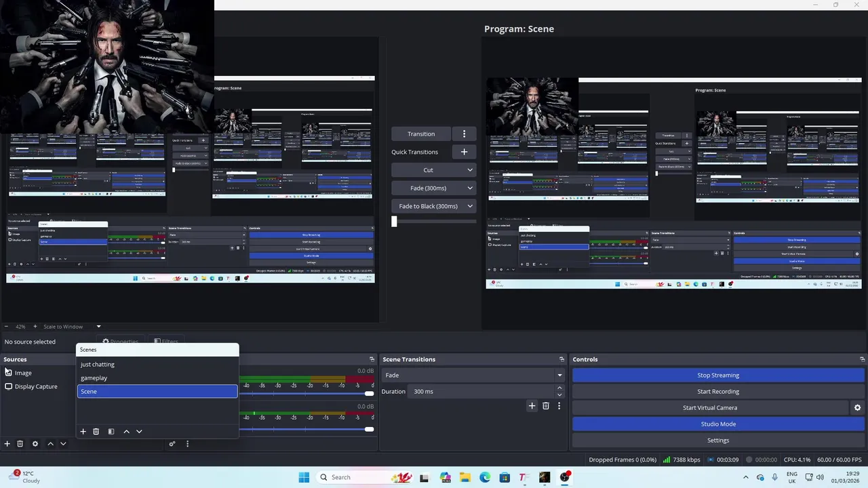Open the weather widget showing 12°C Cloudy
The height and width of the screenshot is (488, 868).
click(x=26, y=477)
